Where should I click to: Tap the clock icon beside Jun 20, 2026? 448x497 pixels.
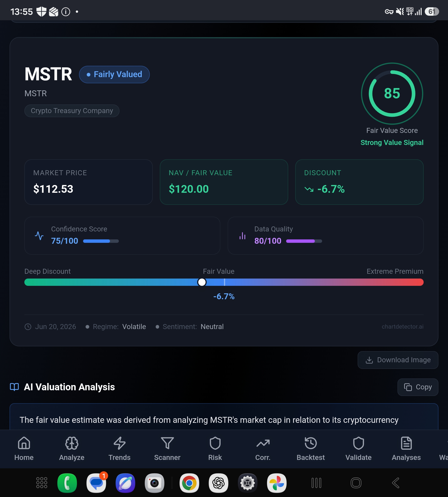pos(28,327)
